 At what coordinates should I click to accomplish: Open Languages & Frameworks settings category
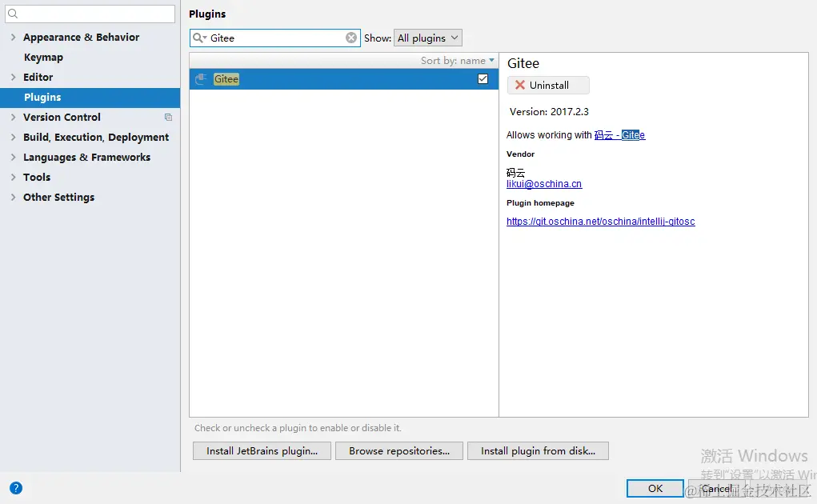(x=86, y=158)
